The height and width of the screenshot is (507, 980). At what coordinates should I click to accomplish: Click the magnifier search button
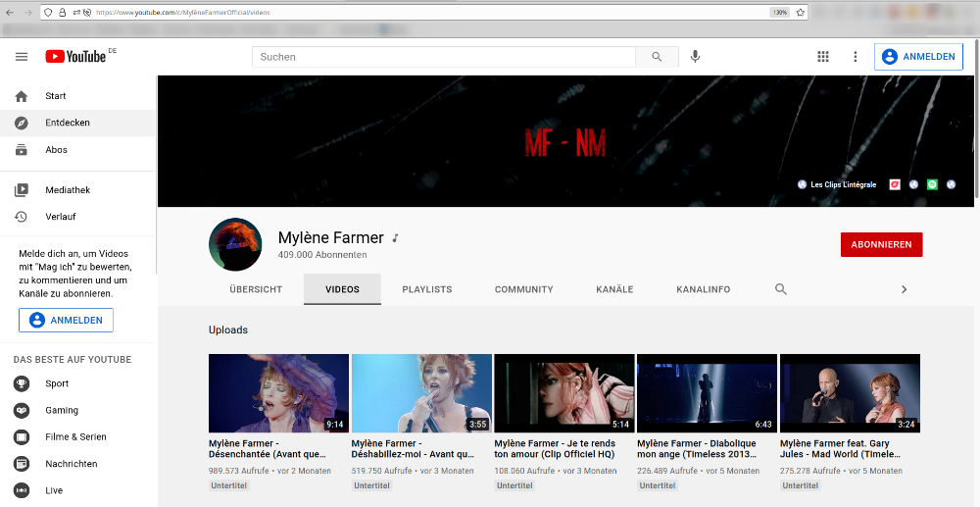657,57
